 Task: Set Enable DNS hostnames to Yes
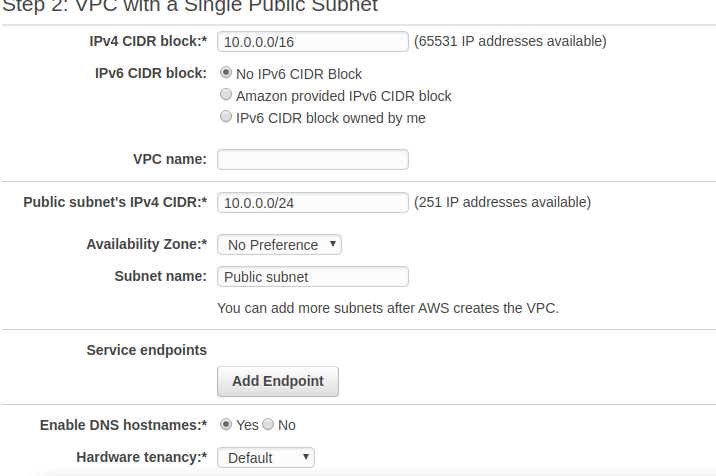[x=226, y=425]
